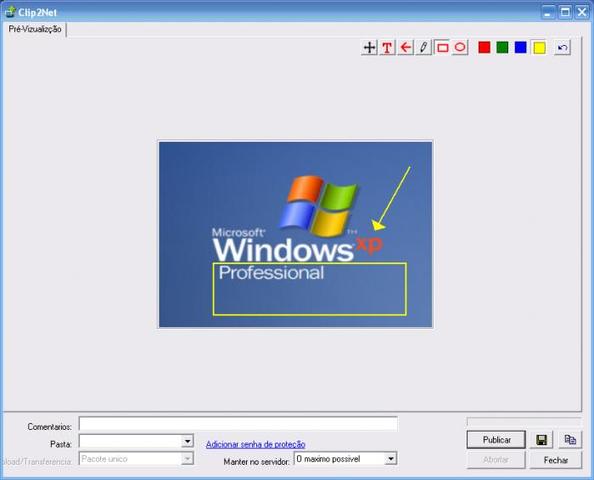Expand the Manter no servidor dropdown
The height and width of the screenshot is (480, 594).
390,459
